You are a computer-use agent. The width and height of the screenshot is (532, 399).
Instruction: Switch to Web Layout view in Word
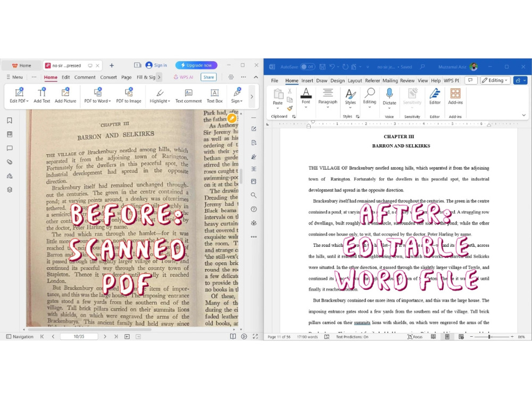click(461, 337)
